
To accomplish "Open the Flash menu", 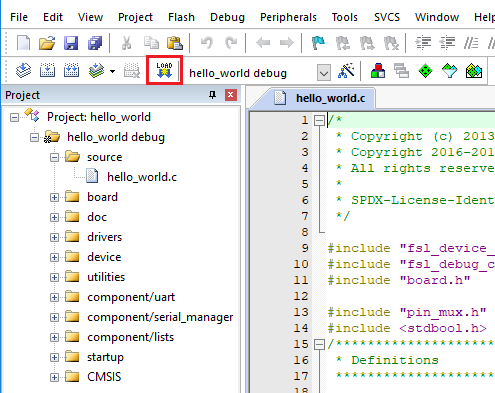I will point(181,17).
